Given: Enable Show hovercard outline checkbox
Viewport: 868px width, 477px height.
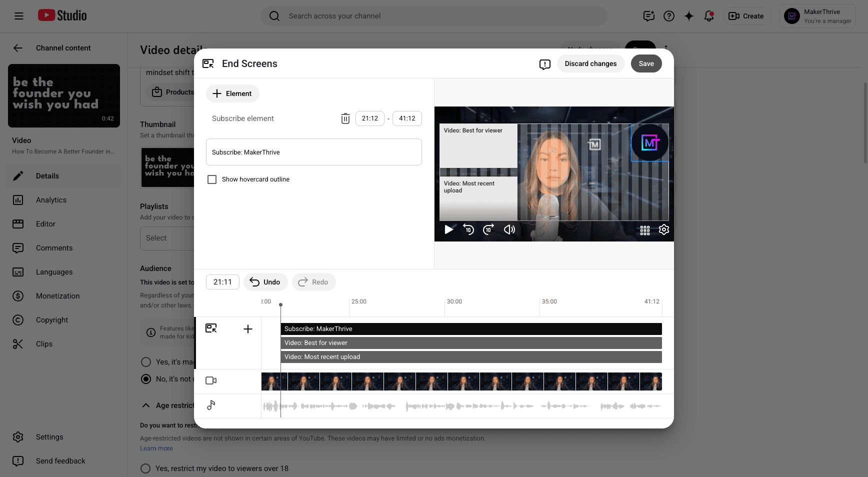Looking at the screenshot, I should tap(212, 179).
